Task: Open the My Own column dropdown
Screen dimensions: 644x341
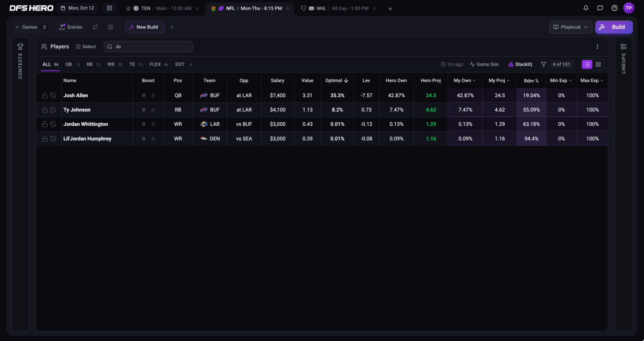Action: [x=465, y=81]
